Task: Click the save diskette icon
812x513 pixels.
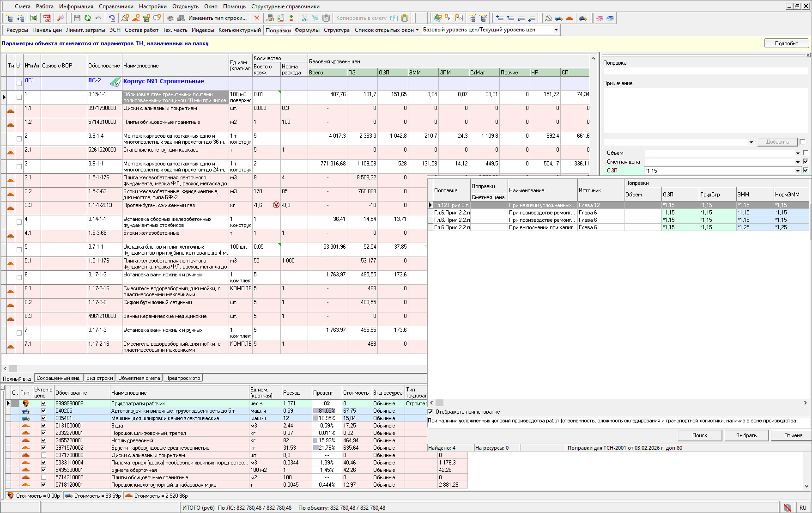Action: point(77,18)
